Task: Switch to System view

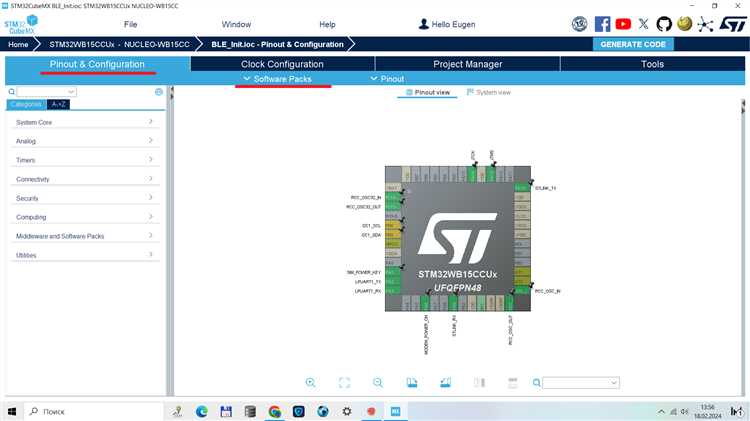Action: (x=489, y=92)
